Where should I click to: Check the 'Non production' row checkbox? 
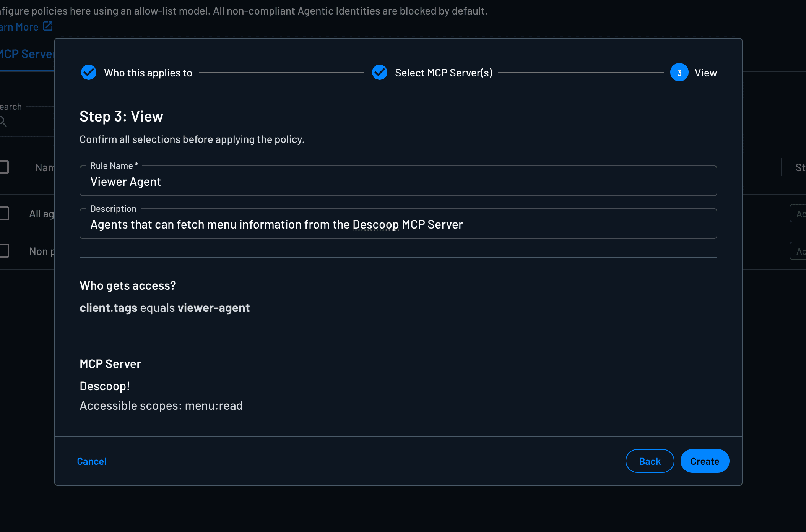(3, 251)
